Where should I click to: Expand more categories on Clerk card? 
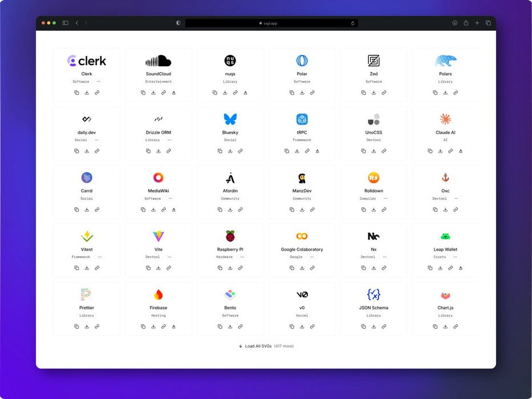click(99, 82)
